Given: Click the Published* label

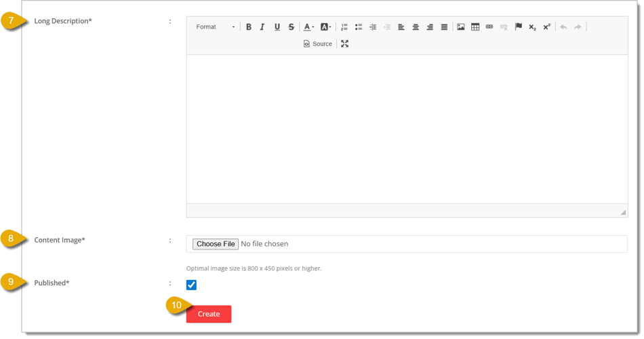Looking at the screenshot, I should click(x=52, y=283).
